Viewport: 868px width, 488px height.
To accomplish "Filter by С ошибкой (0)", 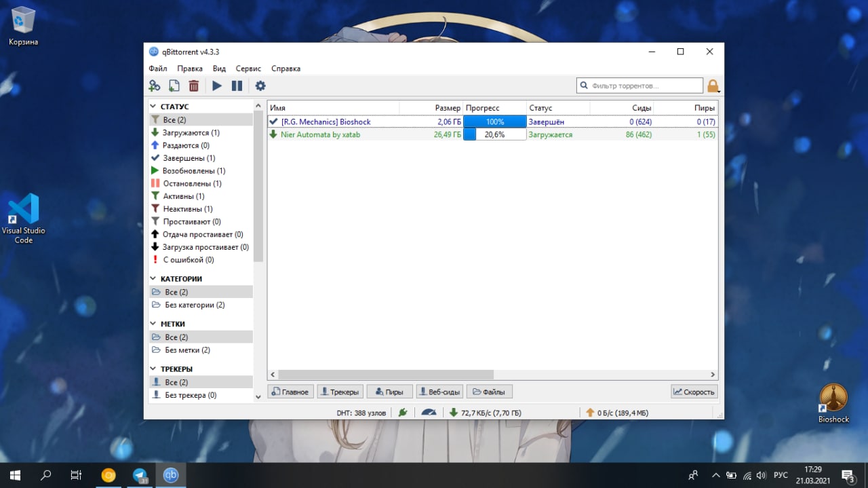I will pyautogui.click(x=201, y=260).
